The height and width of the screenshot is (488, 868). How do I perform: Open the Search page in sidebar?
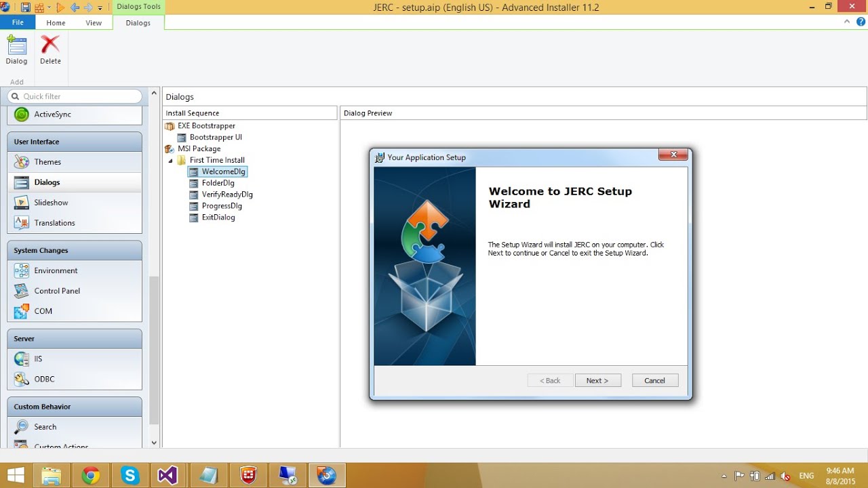(75, 427)
